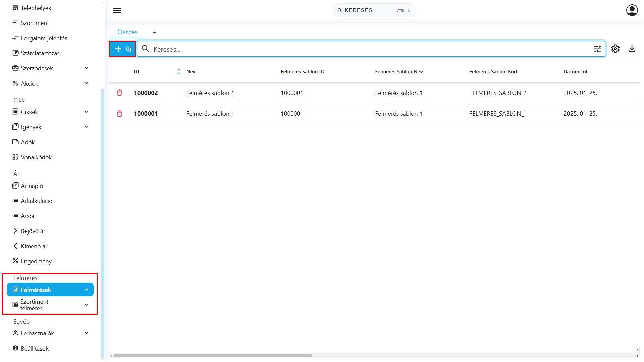644x362 pixels.
Task: Open the user profile account icon
Action: (x=632, y=10)
